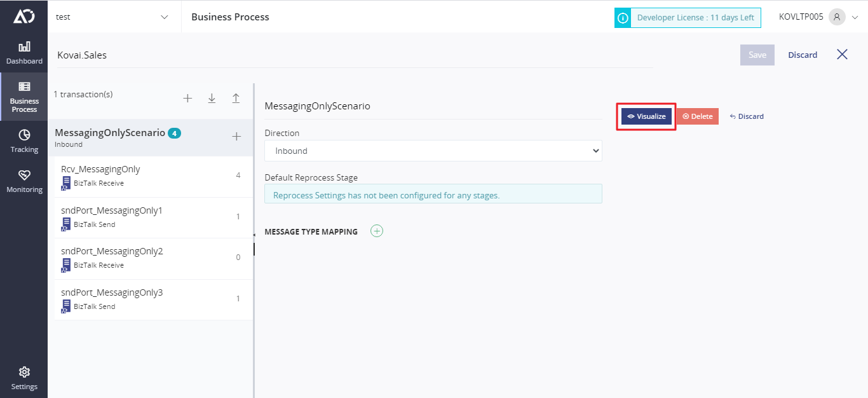Image resolution: width=868 pixels, height=398 pixels.
Task: Go to Tracking in the sidebar
Action: pos(24,141)
